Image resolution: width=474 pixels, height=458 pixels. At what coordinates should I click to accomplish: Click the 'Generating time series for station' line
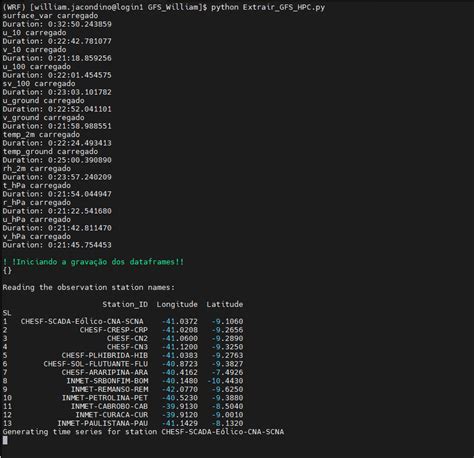click(143, 432)
